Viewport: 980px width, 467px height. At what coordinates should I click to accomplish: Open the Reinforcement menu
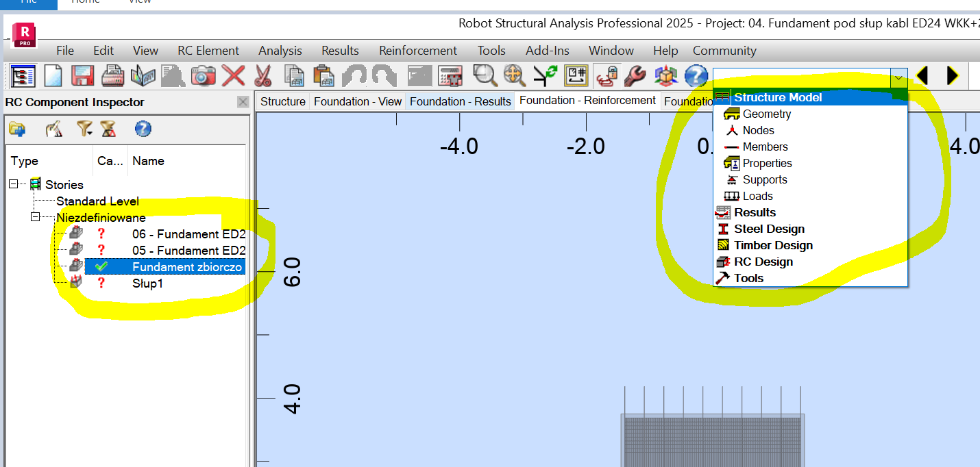(418, 50)
